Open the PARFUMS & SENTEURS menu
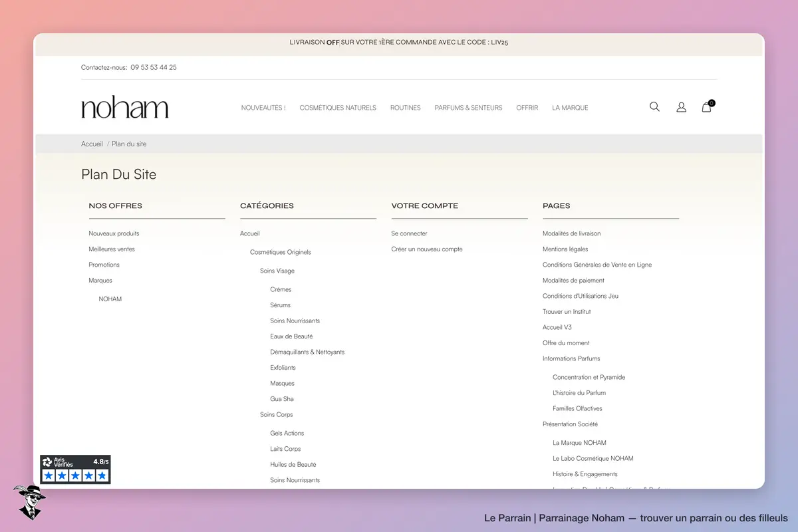 coord(469,108)
